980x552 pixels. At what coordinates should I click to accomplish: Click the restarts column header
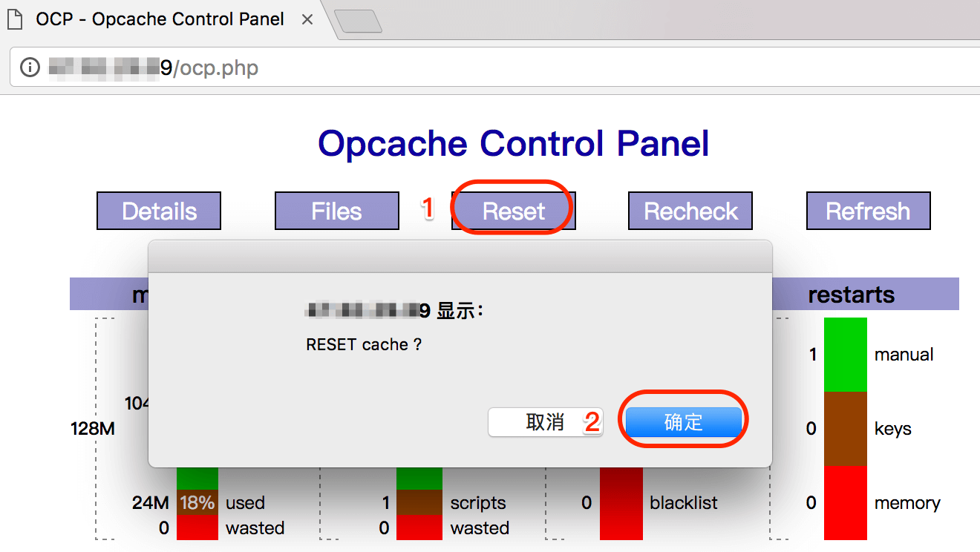pyautogui.click(x=851, y=295)
